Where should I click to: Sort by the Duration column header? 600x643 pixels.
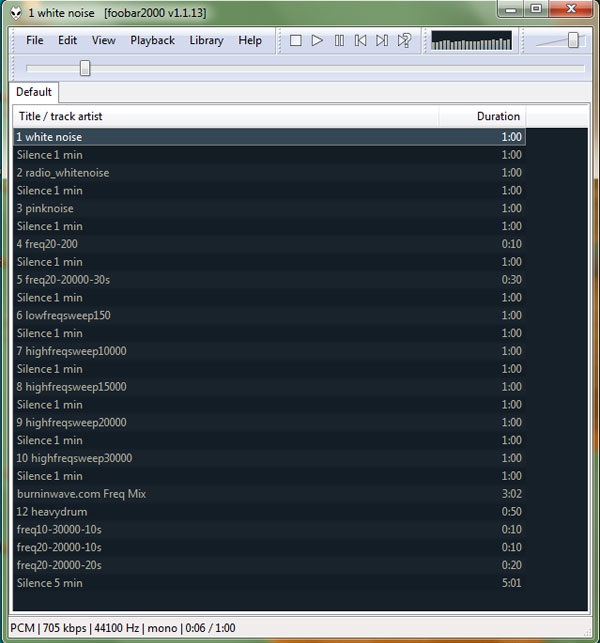tap(482, 116)
